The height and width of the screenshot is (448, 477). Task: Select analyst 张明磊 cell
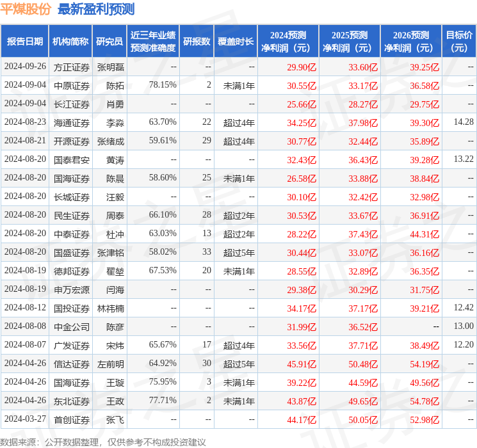[111, 67]
